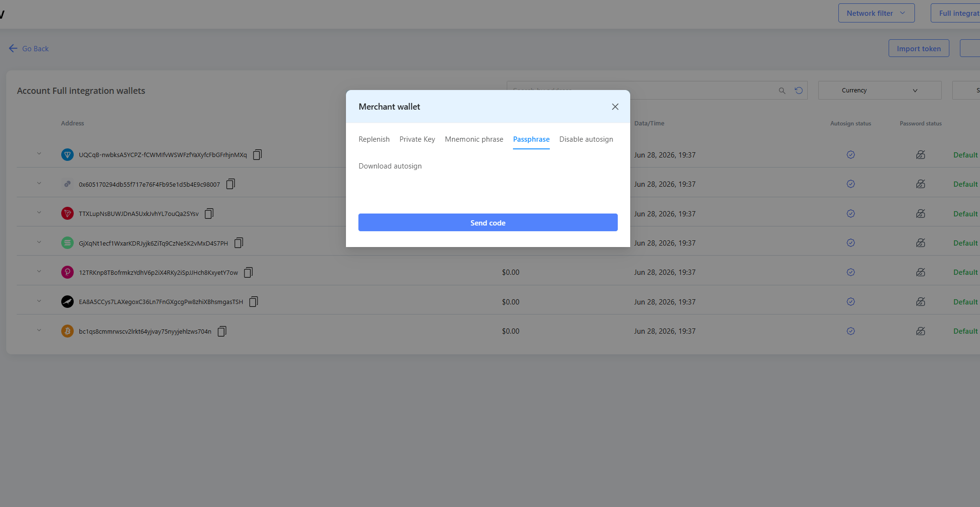Click the refresh search icon
Screen dimensions: 980x507
(799, 90)
